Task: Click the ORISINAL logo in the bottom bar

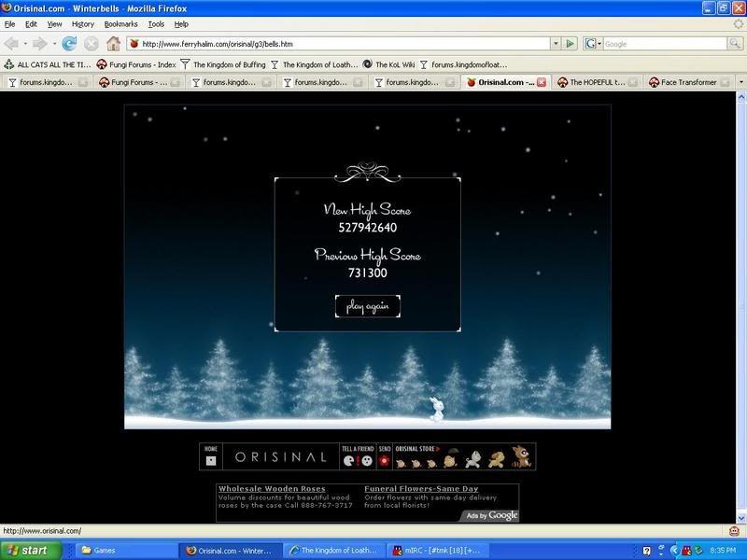Action: tap(281, 457)
